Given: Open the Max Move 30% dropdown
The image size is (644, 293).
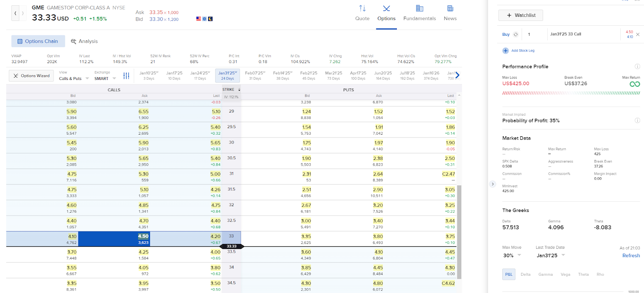Looking at the screenshot, I should (x=512, y=256).
